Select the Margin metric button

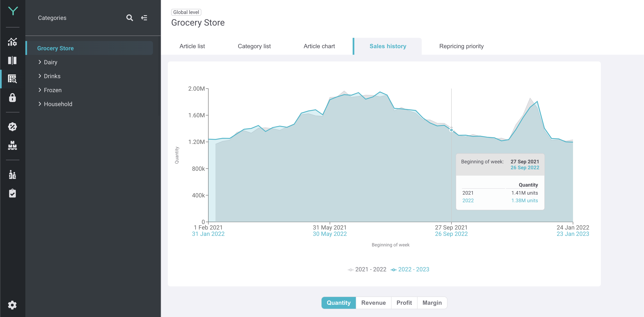[432, 303]
